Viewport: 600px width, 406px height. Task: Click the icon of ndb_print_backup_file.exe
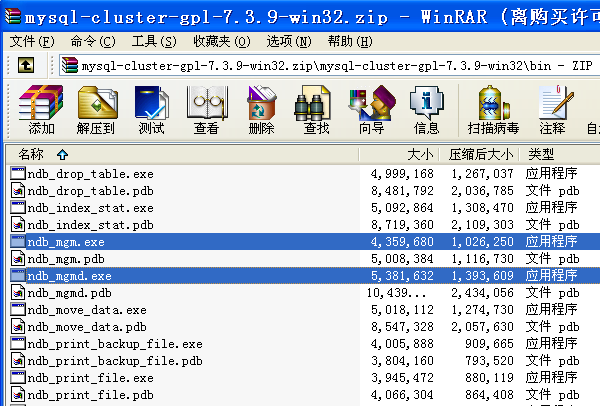click(x=18, y=343)
